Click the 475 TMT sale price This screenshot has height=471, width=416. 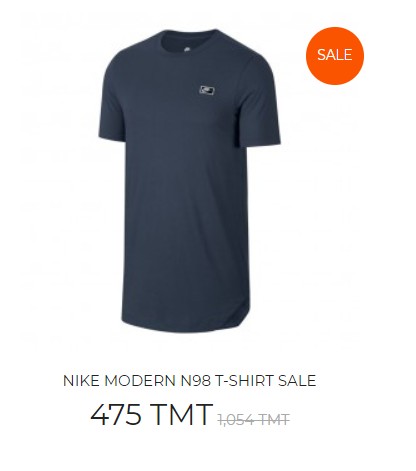151,414
